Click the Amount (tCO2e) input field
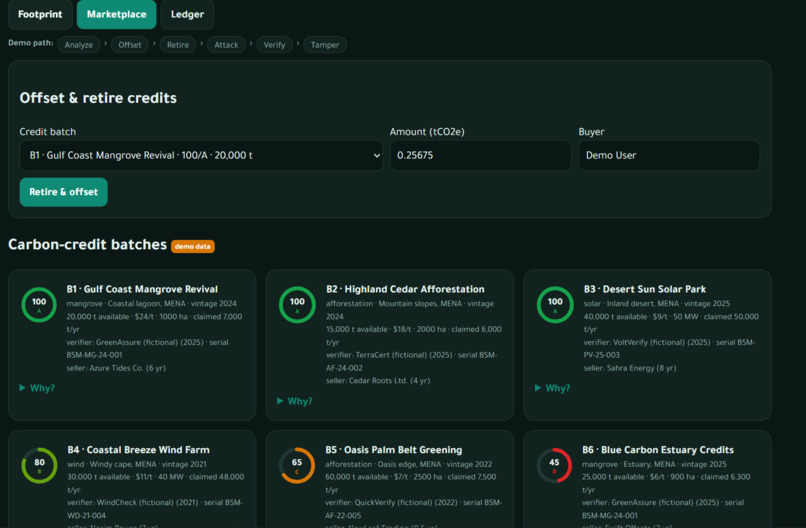Viewport: 806px width, 528px height. coord(480,155)
